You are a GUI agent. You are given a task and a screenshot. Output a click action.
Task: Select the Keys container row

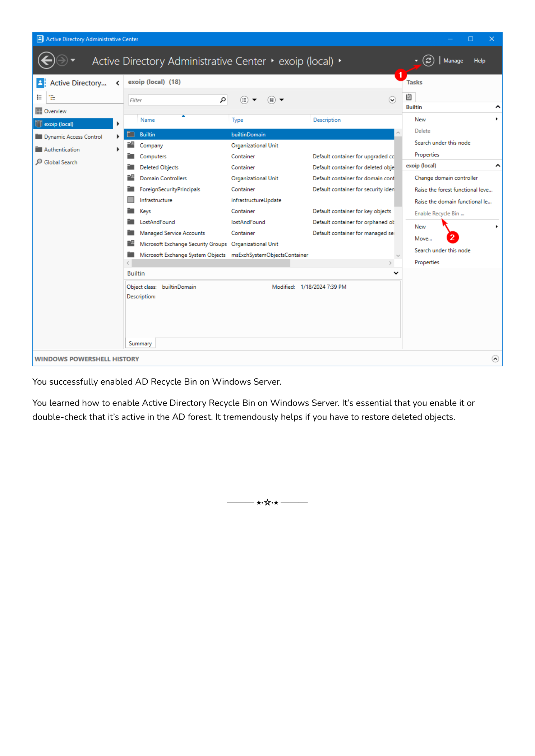[x=259, y=211]
